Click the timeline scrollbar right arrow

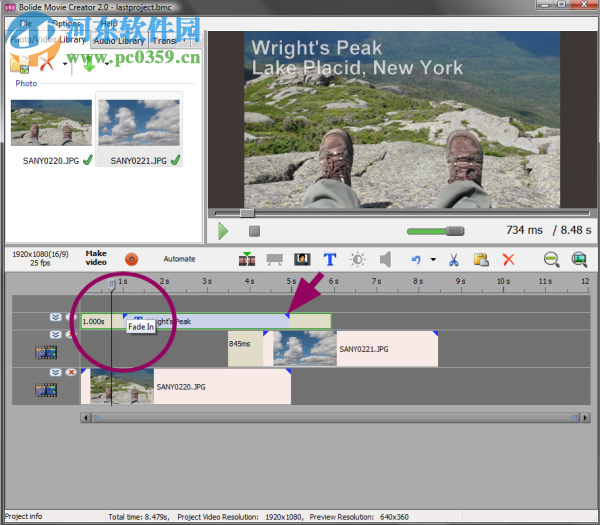pos(585,417)
